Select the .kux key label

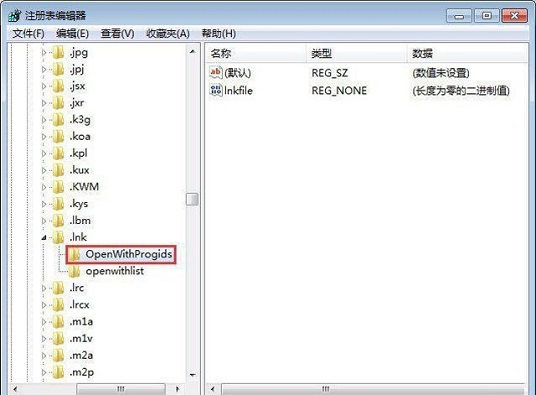coord(79,170)
